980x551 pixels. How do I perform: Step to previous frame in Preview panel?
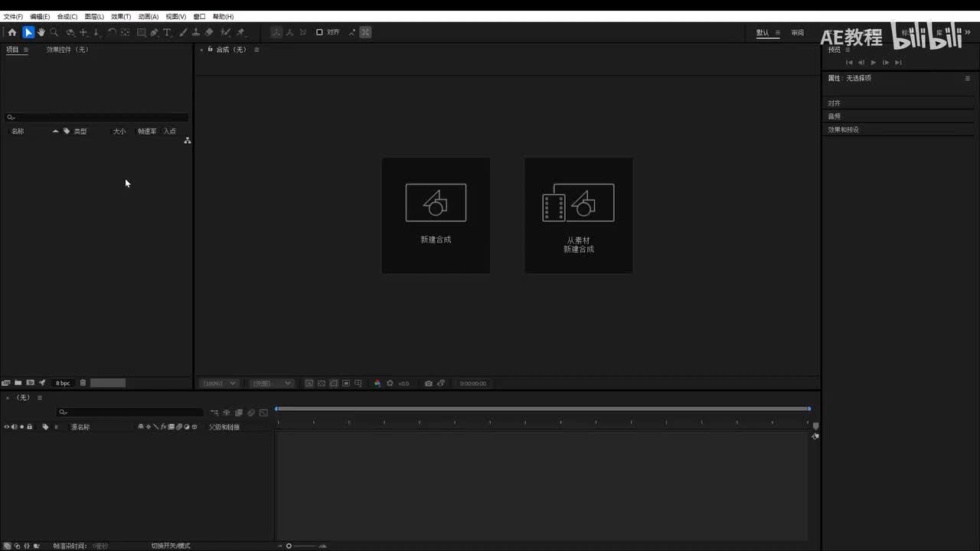[861, 63]
